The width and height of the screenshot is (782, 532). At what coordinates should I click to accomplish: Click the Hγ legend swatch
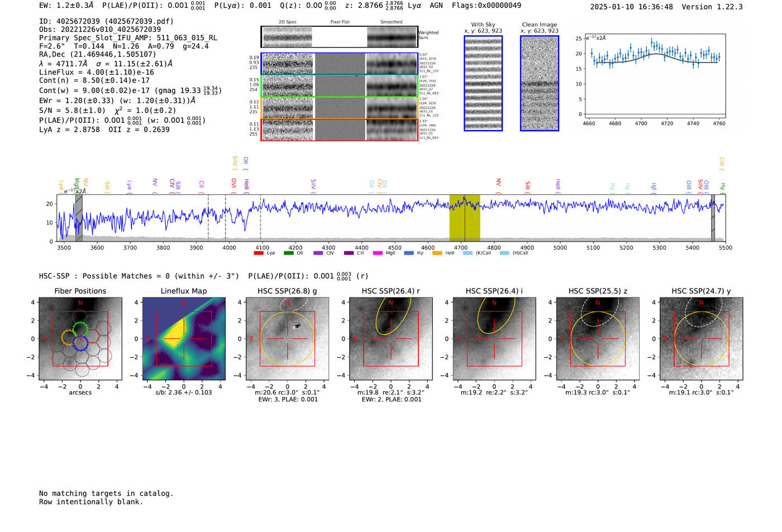pos(408,253)
